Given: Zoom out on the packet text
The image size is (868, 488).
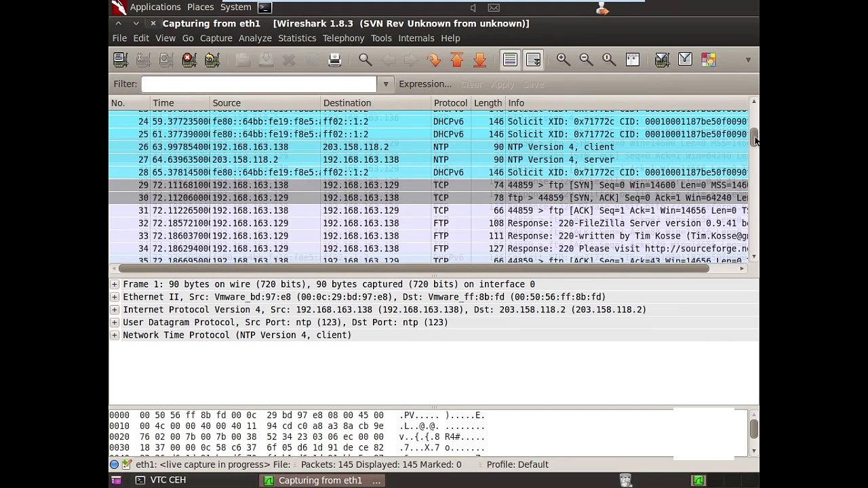Looking at the screenshot, I should point(586,60).
